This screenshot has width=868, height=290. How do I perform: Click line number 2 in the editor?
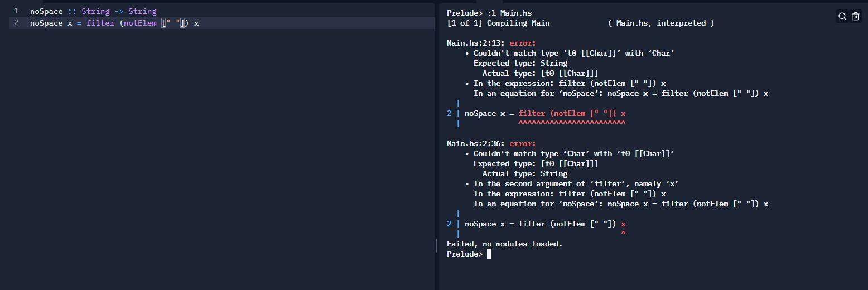(16, 23)
